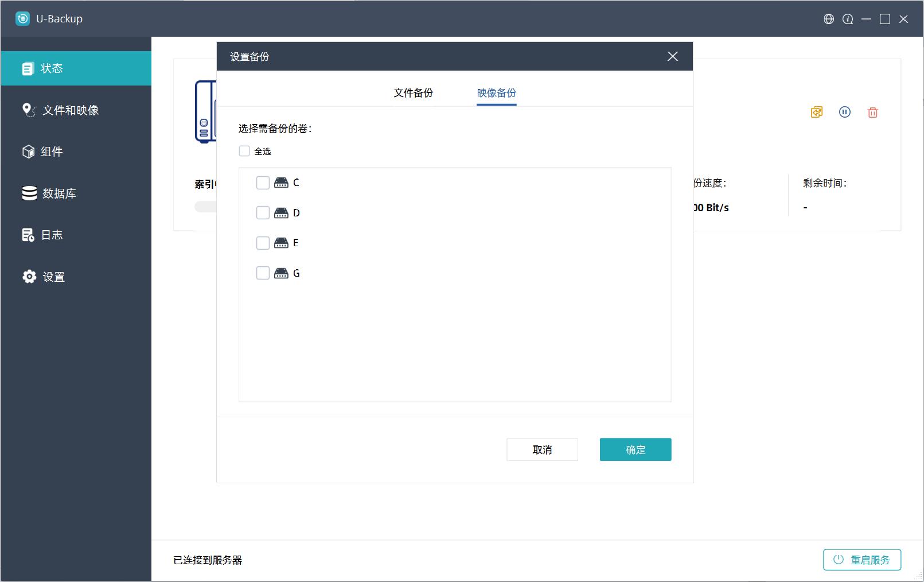Click the 取消 cancel button

[542, 449]
